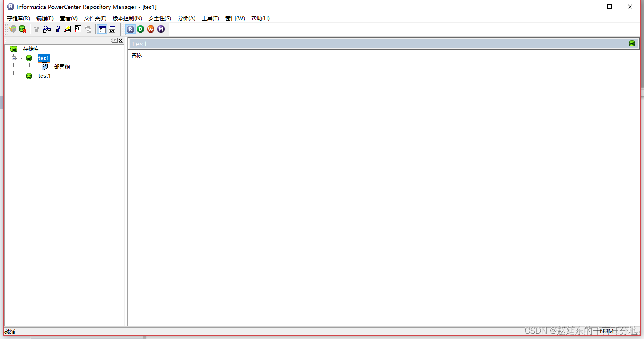Image resolution: width=644 pixels, height=339 pixels.
Task: Click the curved-arrow over dark square icon
Action: [57, 29]
